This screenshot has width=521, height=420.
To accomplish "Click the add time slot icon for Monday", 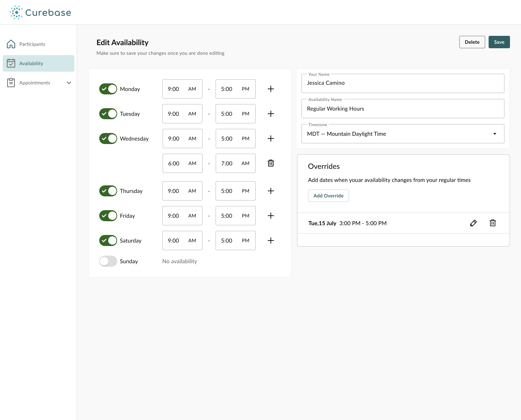I will [x=271, y=89].
